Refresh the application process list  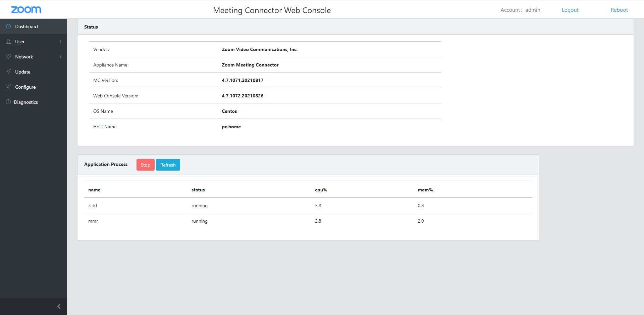pos(168,165)
